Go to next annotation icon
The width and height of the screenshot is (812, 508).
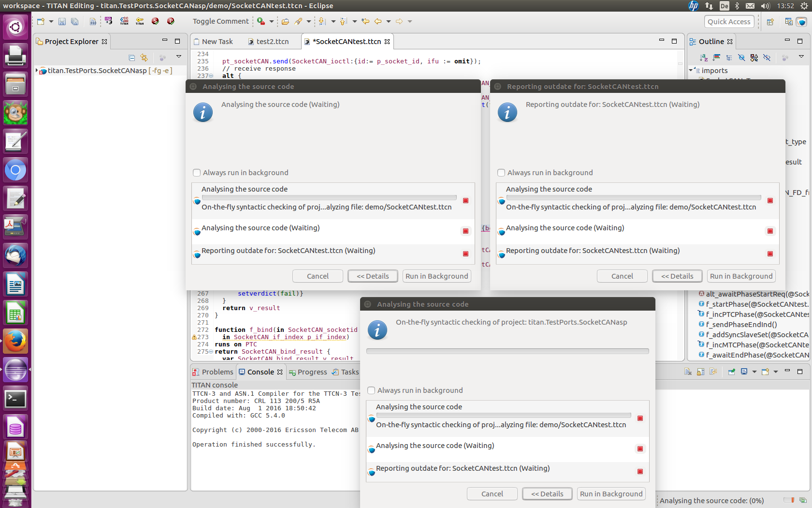322,21
